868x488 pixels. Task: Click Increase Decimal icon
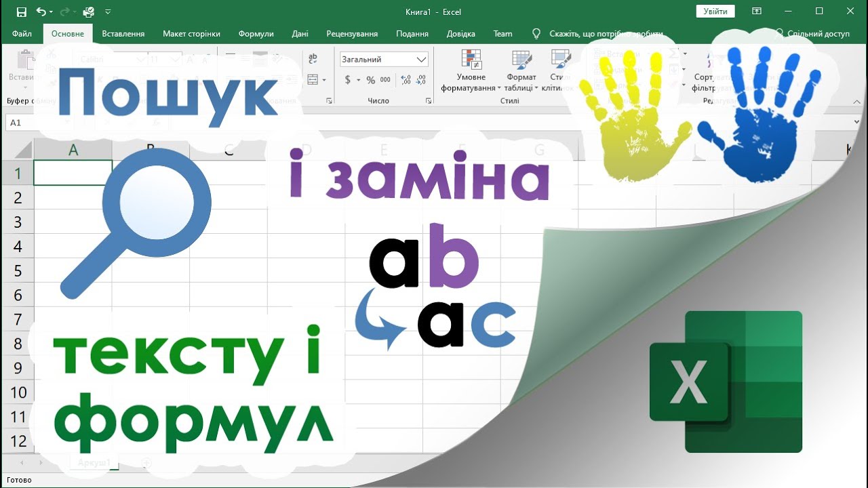(x=406, y=80)
